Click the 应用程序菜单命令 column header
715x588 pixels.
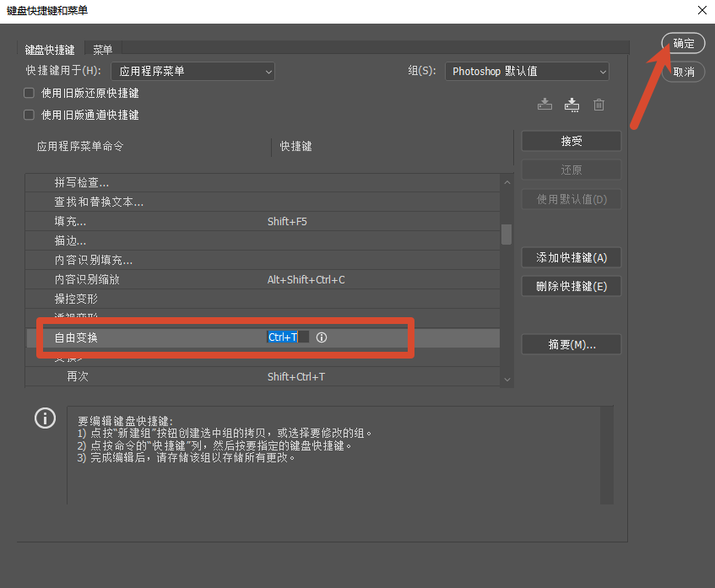pyautogui.click(x=80, y=146)
